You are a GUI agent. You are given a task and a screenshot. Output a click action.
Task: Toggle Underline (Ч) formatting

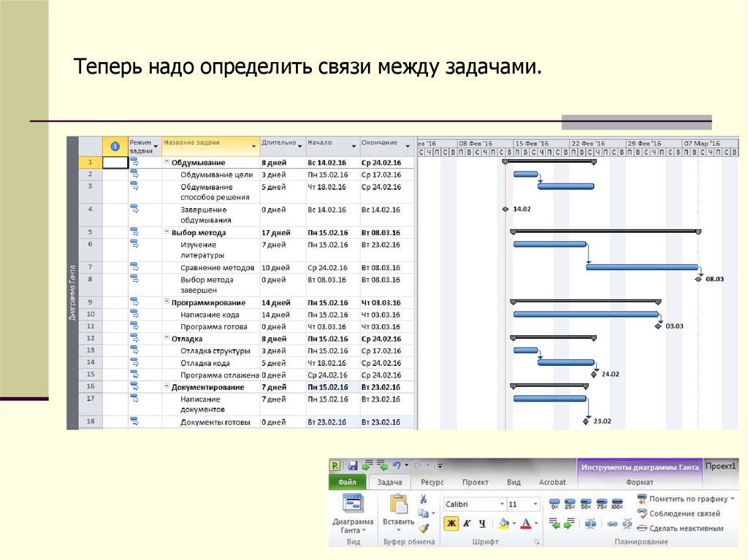click(481, 523)
